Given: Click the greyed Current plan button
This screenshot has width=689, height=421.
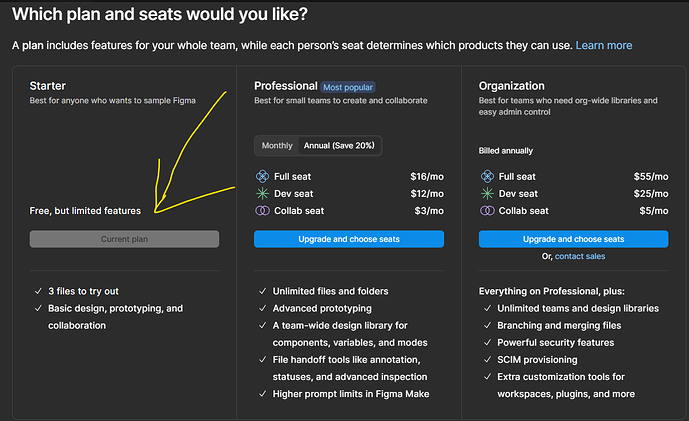Looking at the screenshot, I should [x=124, y=239].
